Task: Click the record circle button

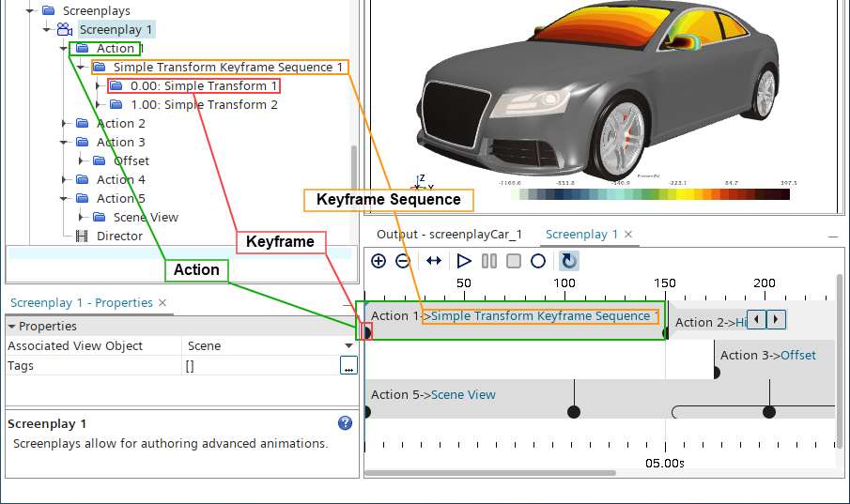Action: pyautogui.click(x=538, y=262)
